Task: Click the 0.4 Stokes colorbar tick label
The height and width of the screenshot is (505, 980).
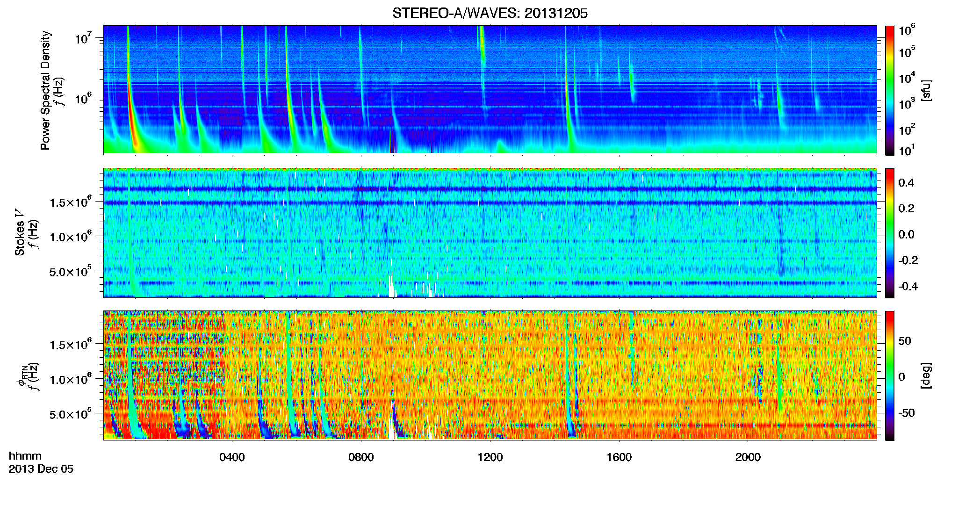Action: click(x=906, y=183)
